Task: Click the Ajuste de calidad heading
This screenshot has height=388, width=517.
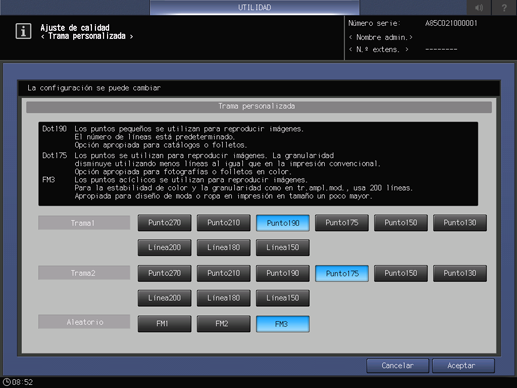Action: tap(75, 28)
